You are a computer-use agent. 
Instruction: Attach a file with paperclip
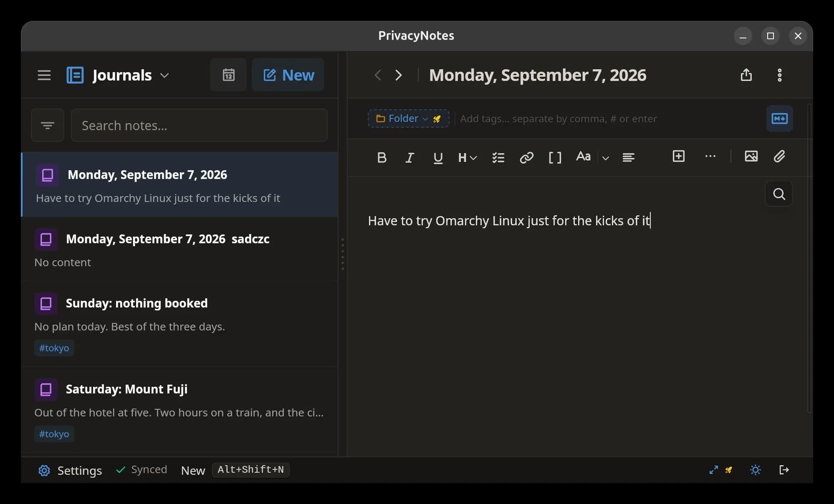point(779,156)
